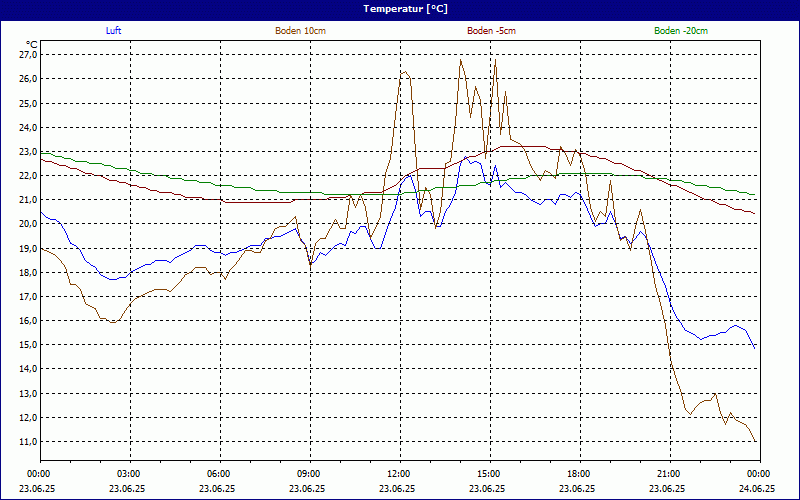Select the Boden -20cm legend entry
The height and width of the screenshot is (500, 800).
click(681, 31)
